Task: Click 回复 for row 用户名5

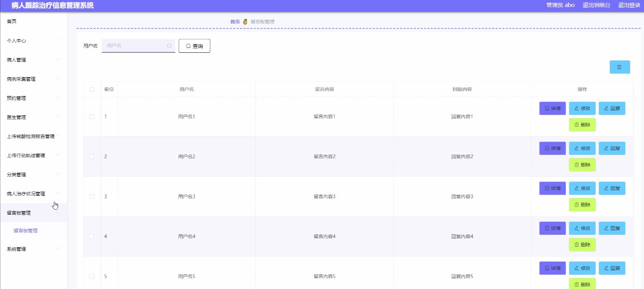Action: (612, 268)
